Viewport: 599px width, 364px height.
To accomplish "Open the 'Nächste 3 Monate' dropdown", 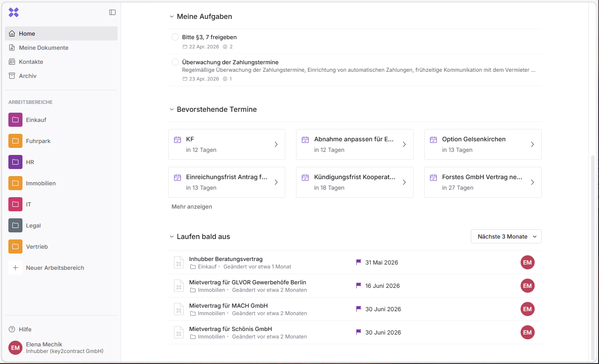I will point(506,236).
